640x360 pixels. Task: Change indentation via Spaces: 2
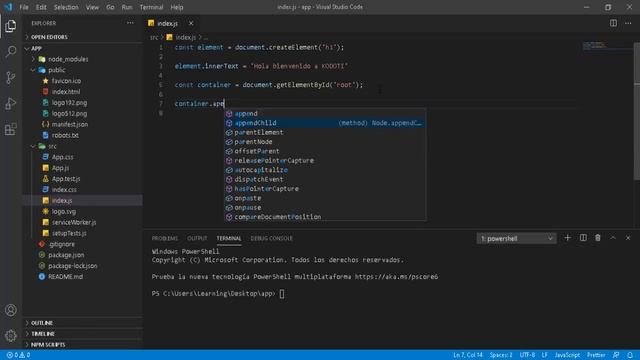point(501,355)
